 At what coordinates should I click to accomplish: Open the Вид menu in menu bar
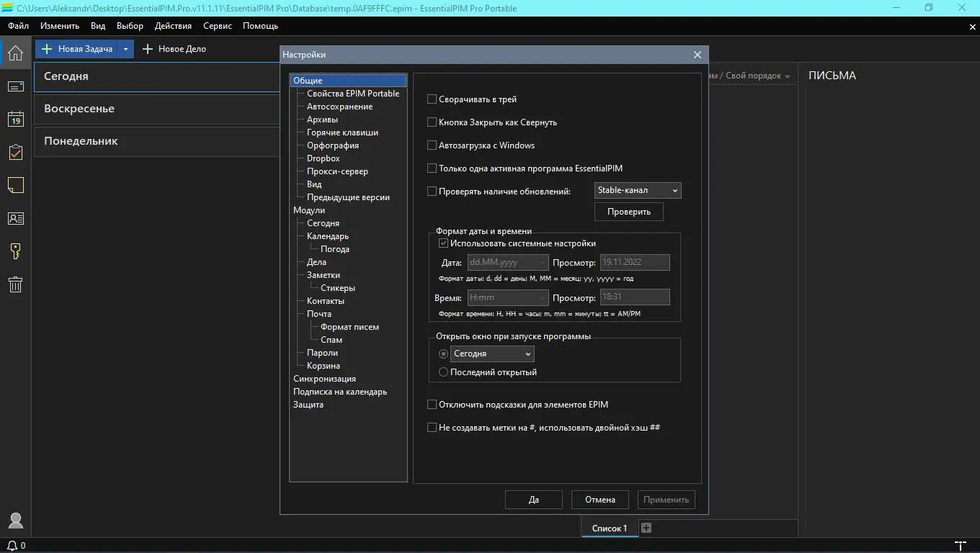tap(98, 26)
